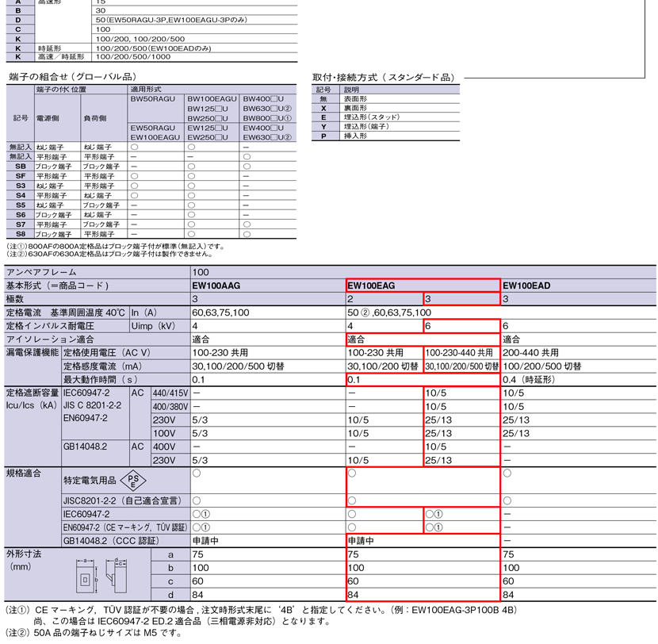This screenshot has width=658, height=644.
Task: Click the breaker outline dimension diagram
Action: pyautogui.click(x=101, y=576)
